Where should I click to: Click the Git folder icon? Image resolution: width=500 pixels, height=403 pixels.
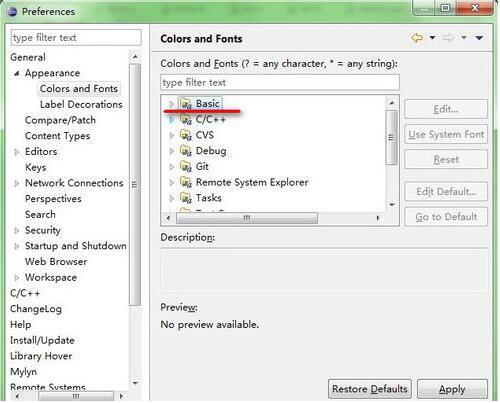click(186, 166)
